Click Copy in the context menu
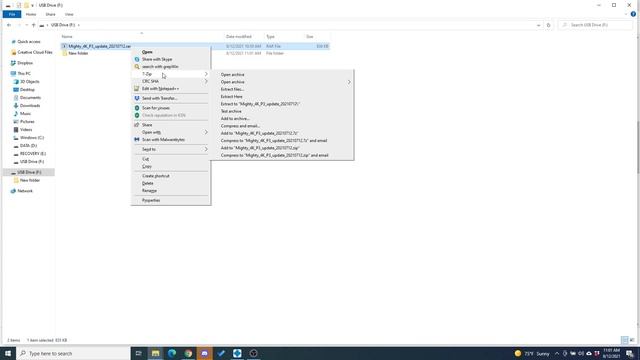Viewport: 640px width, 360px height. click(147, 167)
